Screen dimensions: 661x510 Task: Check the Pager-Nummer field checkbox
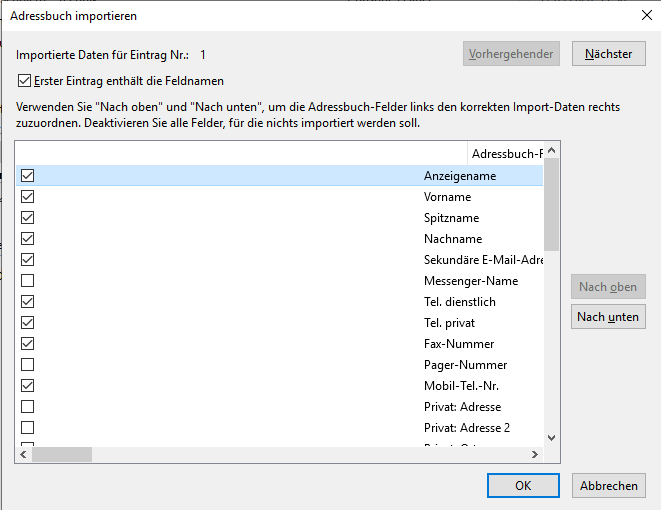click(27, 365)
